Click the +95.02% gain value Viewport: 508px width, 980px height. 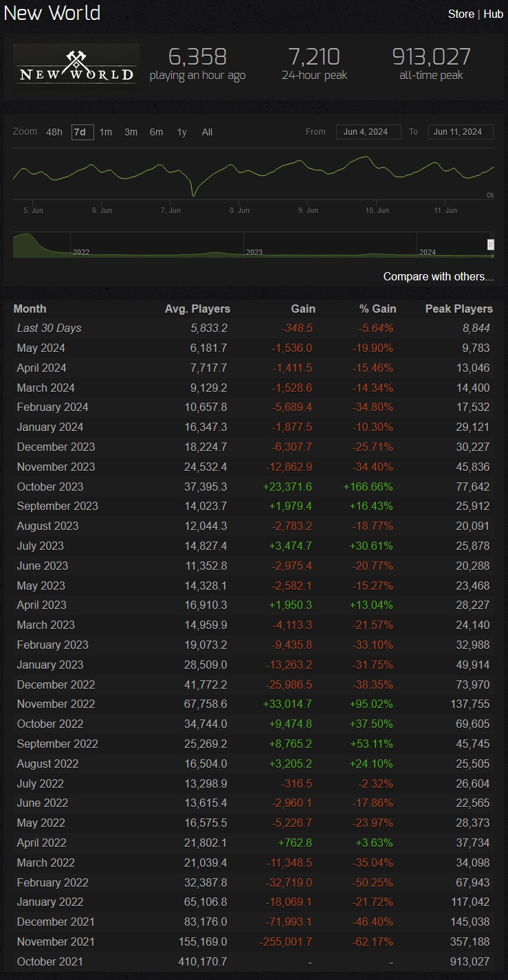tap(370, 704)
